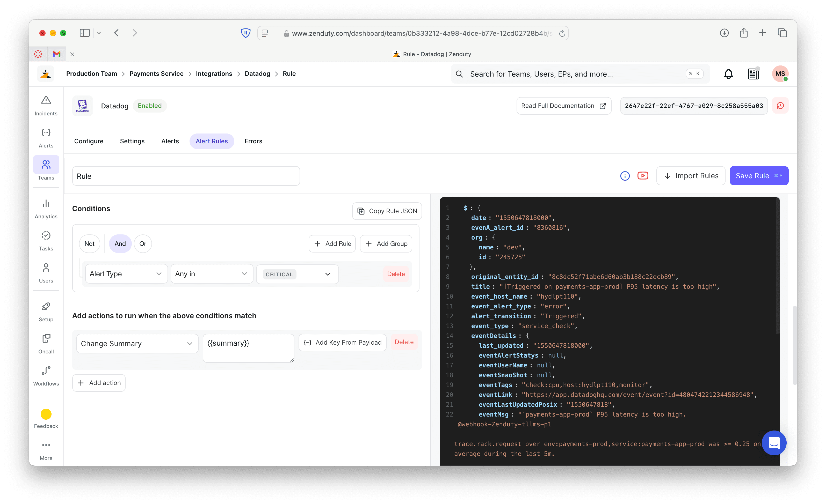This screenshot has height=504, width=826.
Task: Click the Zenduty logo home icon
Action: 46,74
